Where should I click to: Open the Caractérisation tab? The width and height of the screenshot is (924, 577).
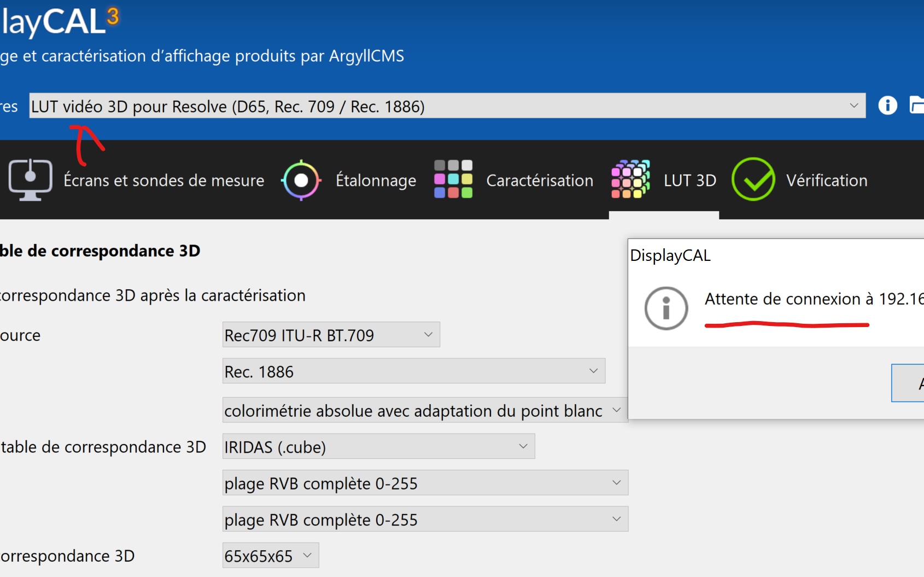click(x=540, y=180)
